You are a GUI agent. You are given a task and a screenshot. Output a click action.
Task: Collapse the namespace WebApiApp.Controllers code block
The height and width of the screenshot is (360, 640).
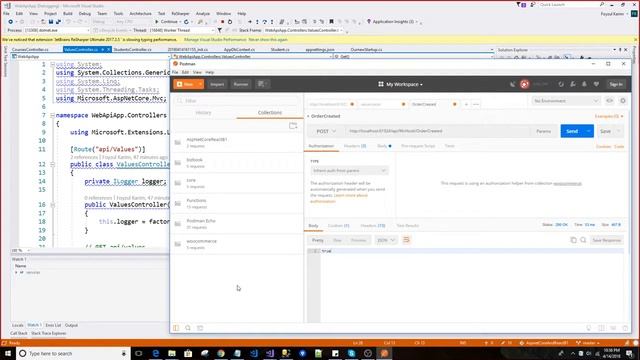coord(52,116)
